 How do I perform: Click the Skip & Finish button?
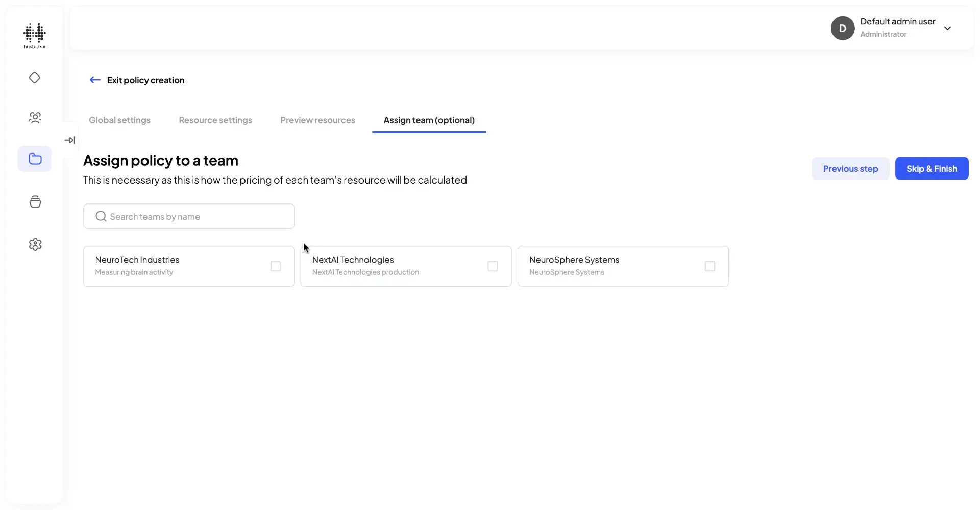932,168
